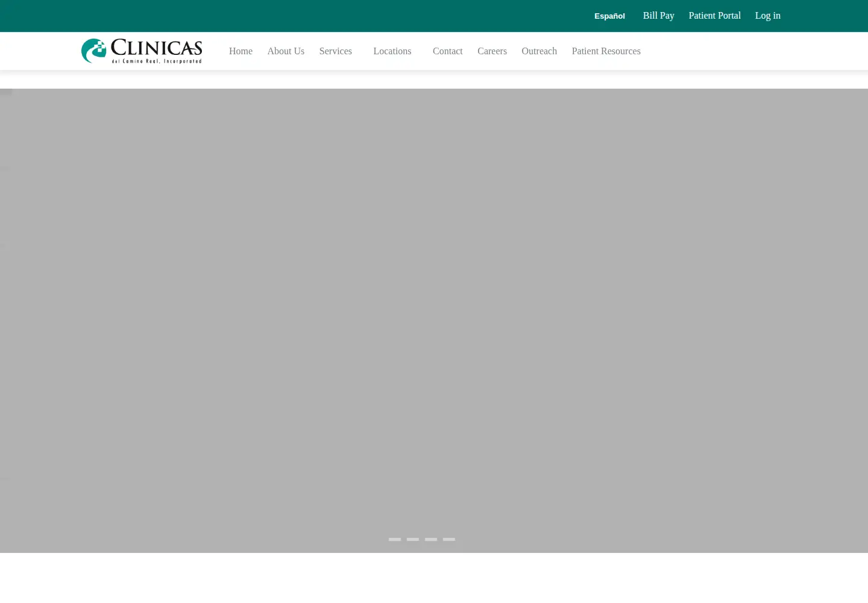Select the second carousel slide indicator
This screenshot has height=603, width=868.
pos(413,539)
